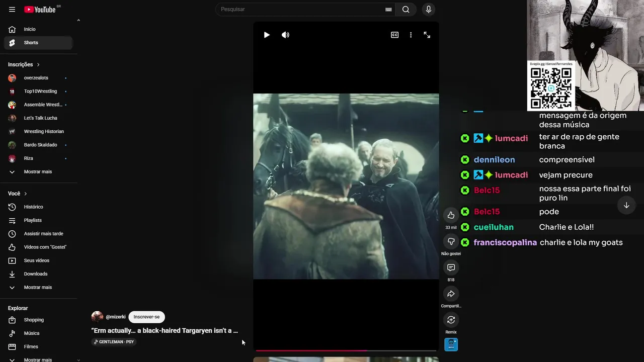Select Shorts in the sidebar
The width and height of the screenshot is (644, 362).
(x=38, y=43)
